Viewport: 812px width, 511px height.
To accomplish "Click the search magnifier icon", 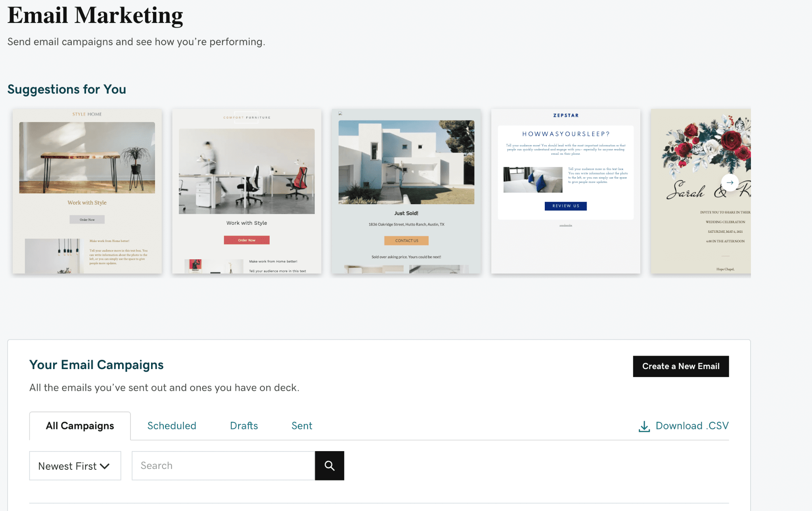I will (x=330, y=465).
